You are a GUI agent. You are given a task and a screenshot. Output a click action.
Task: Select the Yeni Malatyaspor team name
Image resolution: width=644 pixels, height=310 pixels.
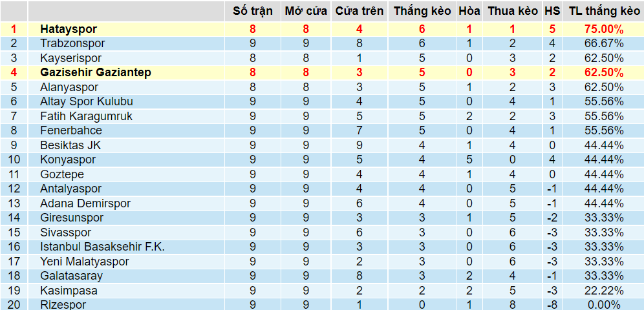tap(85, 262)
